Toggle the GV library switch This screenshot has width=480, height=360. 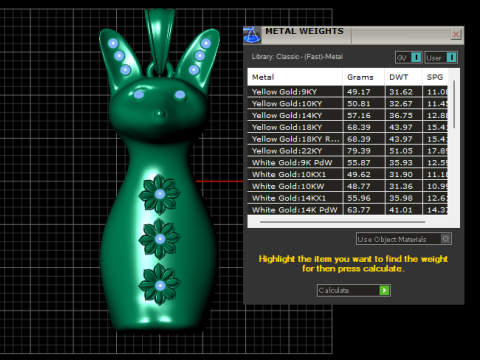click(409, 58)
